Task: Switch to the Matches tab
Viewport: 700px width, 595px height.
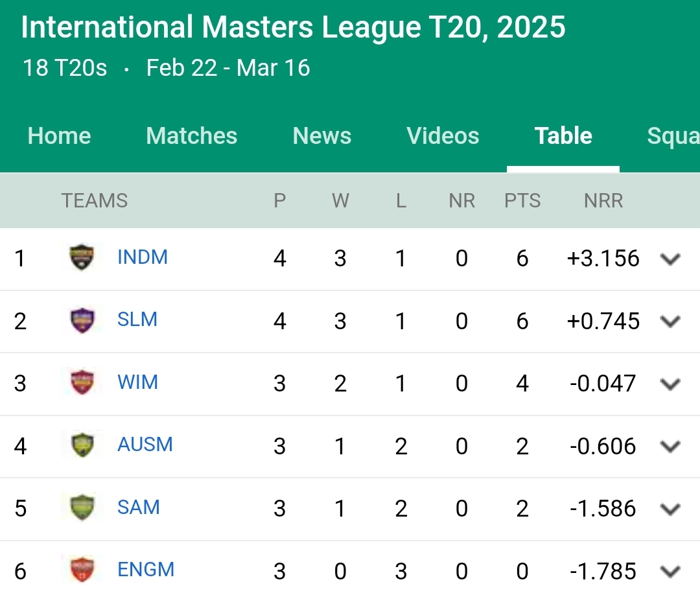Action: tap(191, 135)
